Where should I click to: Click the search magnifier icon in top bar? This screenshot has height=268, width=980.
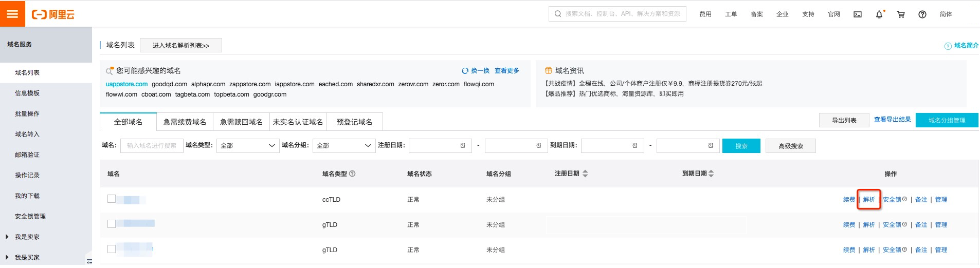point(558,14)
